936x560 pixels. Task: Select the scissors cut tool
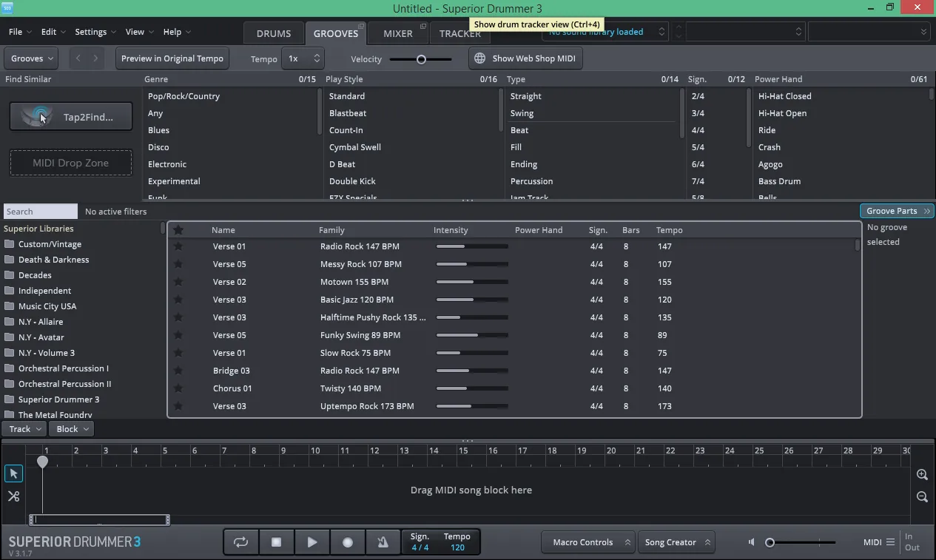coord(13,496)
